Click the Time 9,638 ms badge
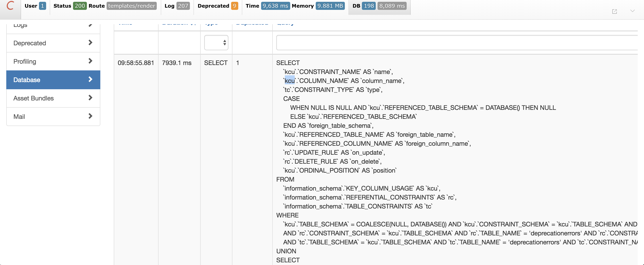Viewport: 644px width, 265px height. pyautogui.click(x=275, y=6)
